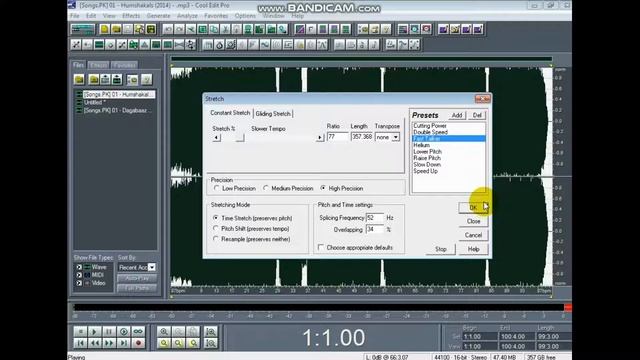The height and width of the screenshot is (360, 640).
Task: Click the Help button in Stretch dialog
Action: (x=473, y=249)
